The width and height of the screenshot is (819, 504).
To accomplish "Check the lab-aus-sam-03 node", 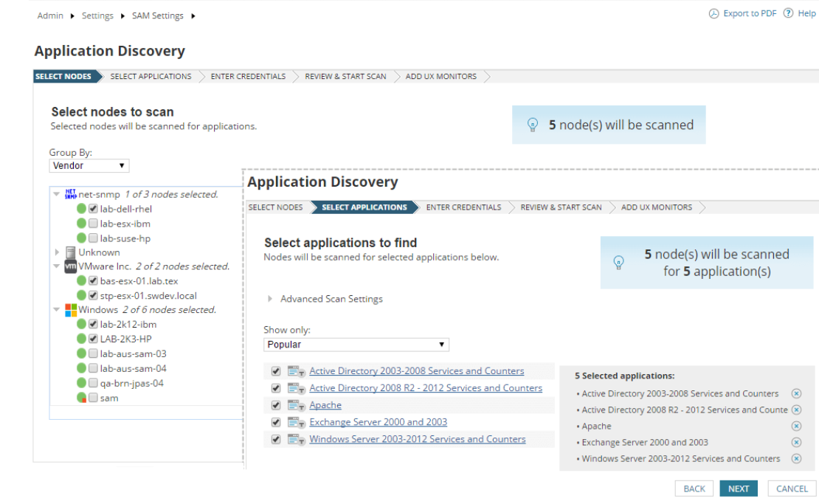I will [93, 353].
